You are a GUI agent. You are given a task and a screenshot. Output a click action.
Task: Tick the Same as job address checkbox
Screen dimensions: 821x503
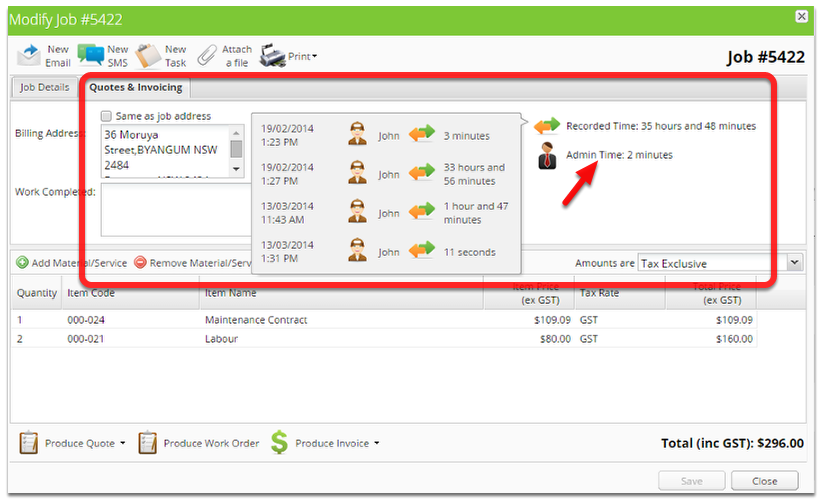106,116
